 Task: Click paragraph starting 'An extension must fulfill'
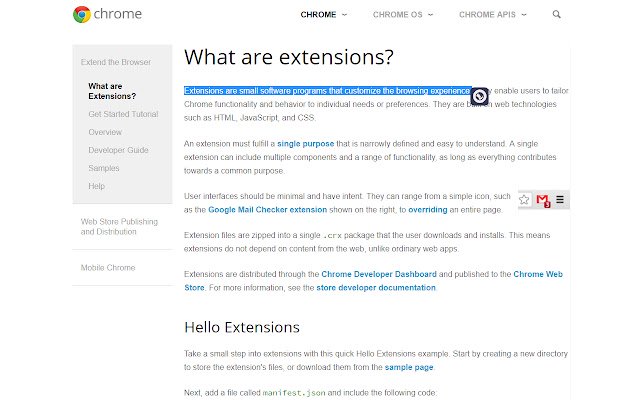370,157
